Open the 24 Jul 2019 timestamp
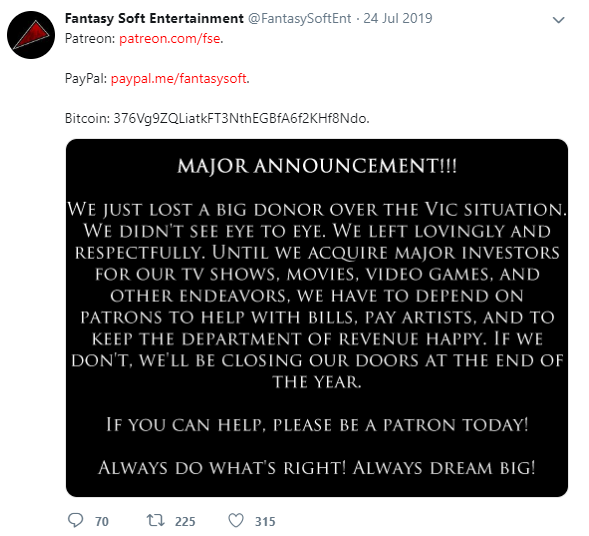This screenshot has width=589, height=536. (x=398, y=18)
